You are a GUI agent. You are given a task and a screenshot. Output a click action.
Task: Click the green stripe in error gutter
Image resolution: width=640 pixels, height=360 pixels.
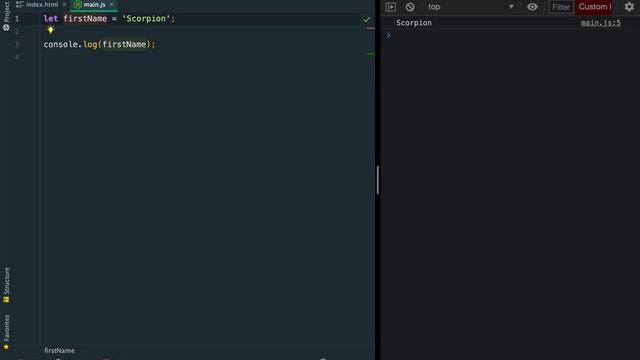click(370, 54)
